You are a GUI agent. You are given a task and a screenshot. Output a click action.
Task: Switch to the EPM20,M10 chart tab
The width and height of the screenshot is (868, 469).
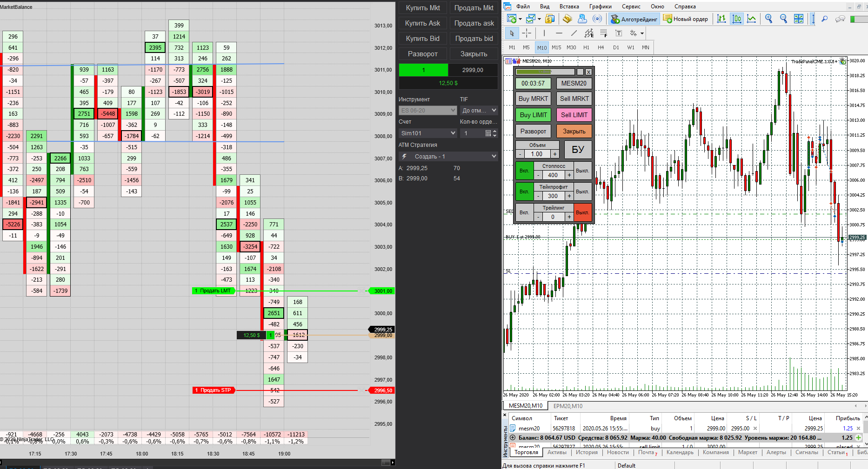pos(568,406)
